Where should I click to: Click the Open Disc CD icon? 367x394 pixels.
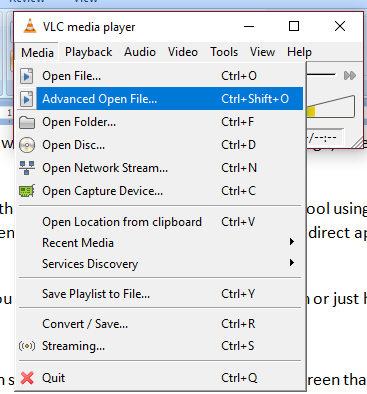tap(27, 145)
